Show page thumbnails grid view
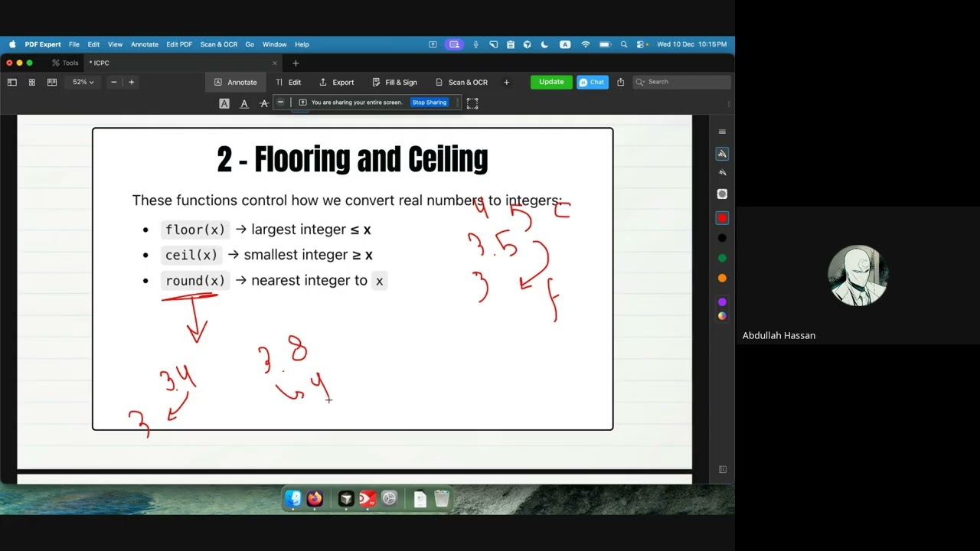This screenshot has height=551, width=980. pos(32,82)
